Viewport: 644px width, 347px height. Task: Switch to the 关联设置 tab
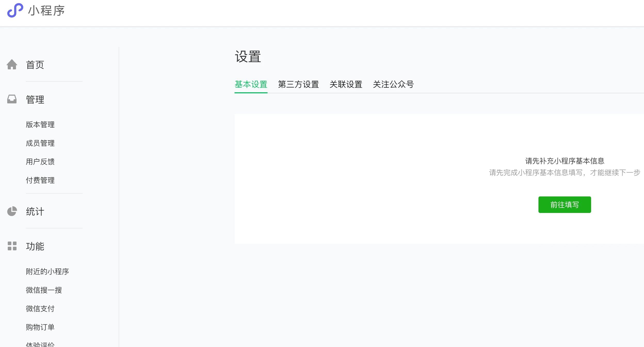point(346,84)
